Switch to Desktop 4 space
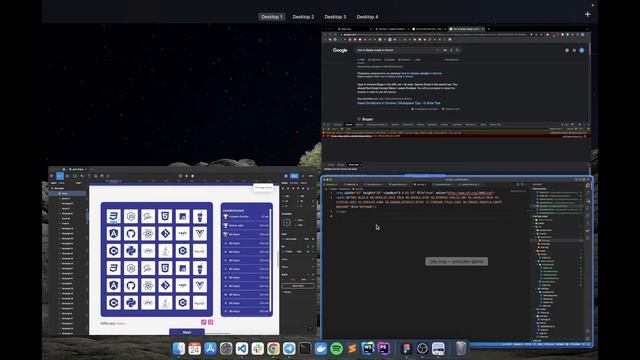Viewport: 640px width, 360px height. click(x=367, y=17)
